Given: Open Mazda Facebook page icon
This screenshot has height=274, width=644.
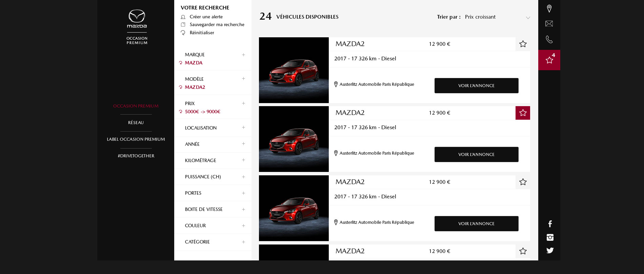Looking at the screenshot, I should (550, 224).
